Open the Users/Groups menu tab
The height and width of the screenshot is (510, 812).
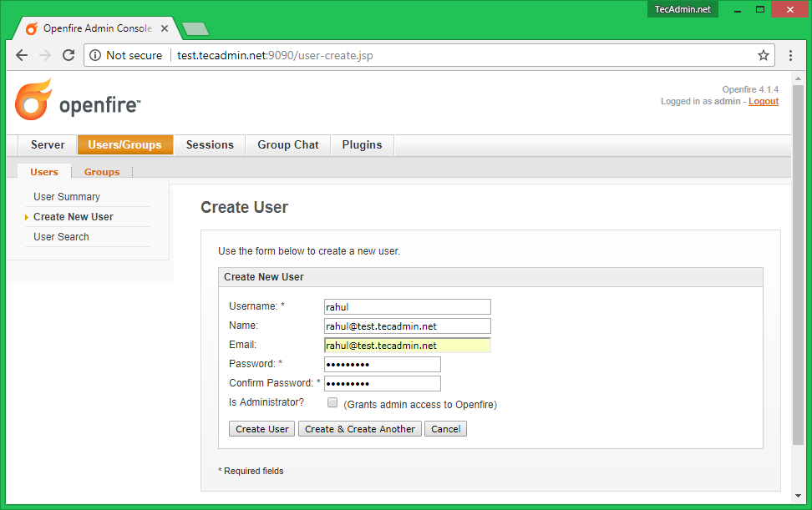(x=124, y=145)
